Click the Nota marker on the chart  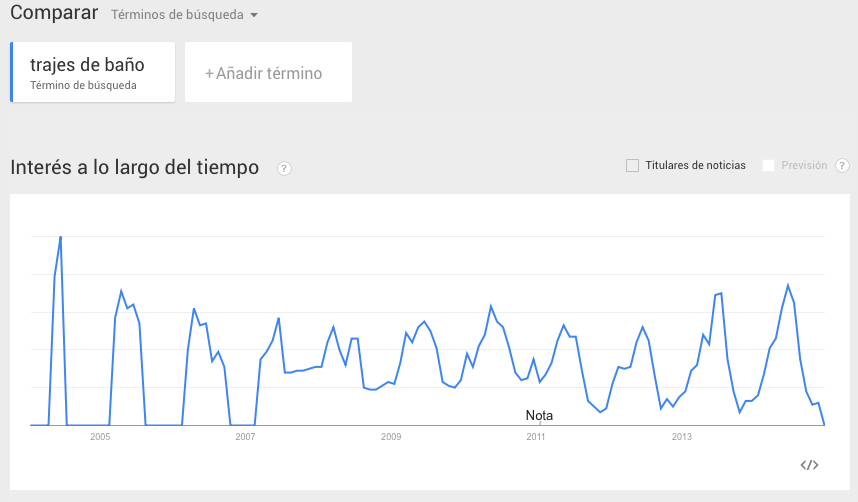pos(539,415)
